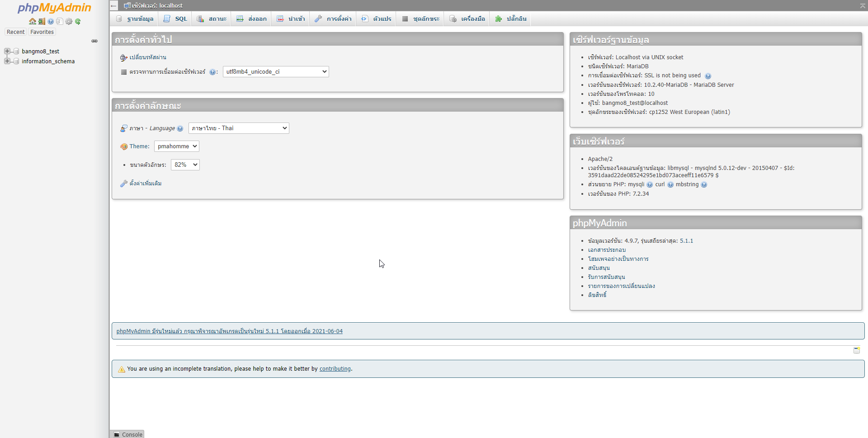This screenshot has height=438, width=868.
Task: Click the สนับสนุน contribute link
Action: (x=599, y=268)
